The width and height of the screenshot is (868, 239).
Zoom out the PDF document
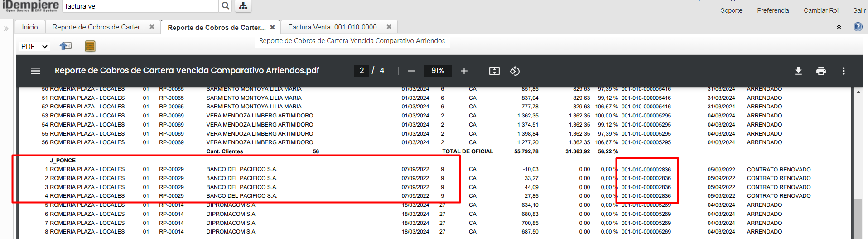(x=411, y=71)
